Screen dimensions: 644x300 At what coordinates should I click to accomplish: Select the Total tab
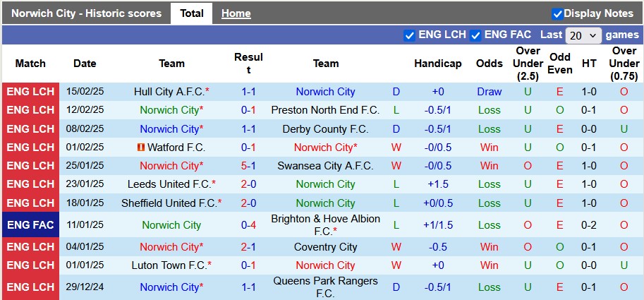click(192, 13)
